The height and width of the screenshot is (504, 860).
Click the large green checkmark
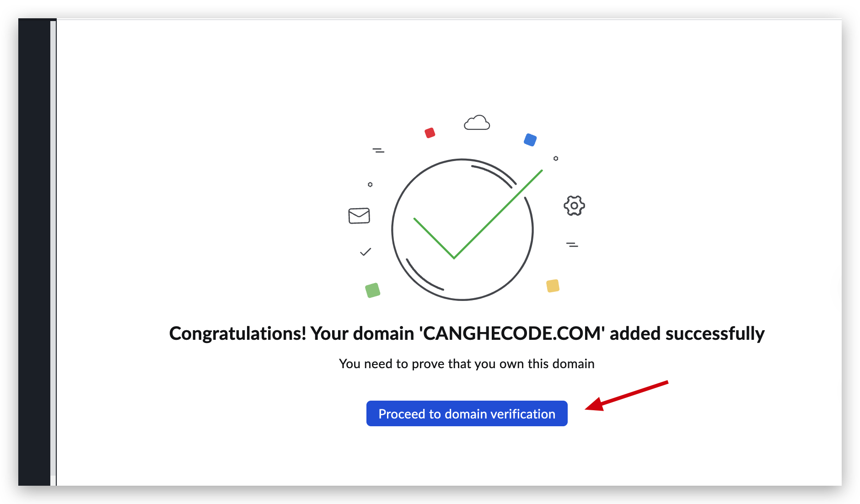tap(478, 214)
